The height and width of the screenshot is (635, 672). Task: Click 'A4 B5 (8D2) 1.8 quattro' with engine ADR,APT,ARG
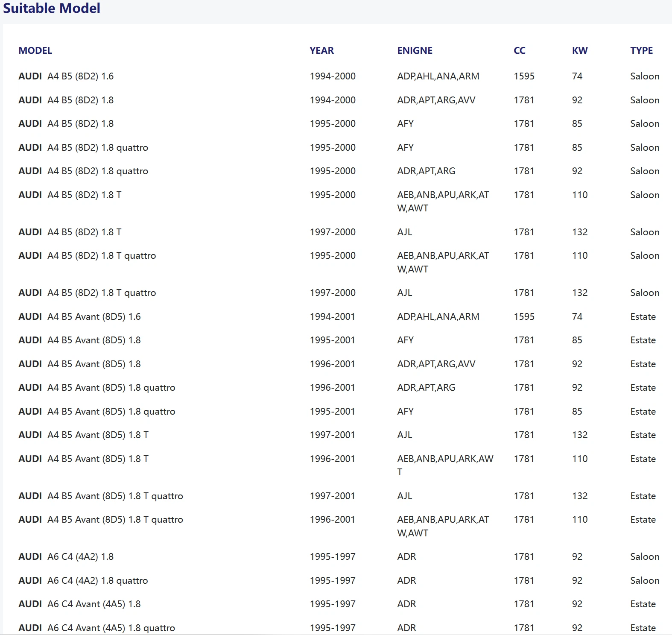83,171
